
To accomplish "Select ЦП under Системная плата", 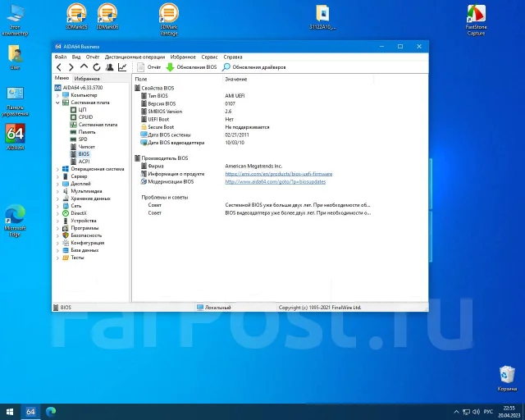I will pyautogui.click(x=82, y=110).
